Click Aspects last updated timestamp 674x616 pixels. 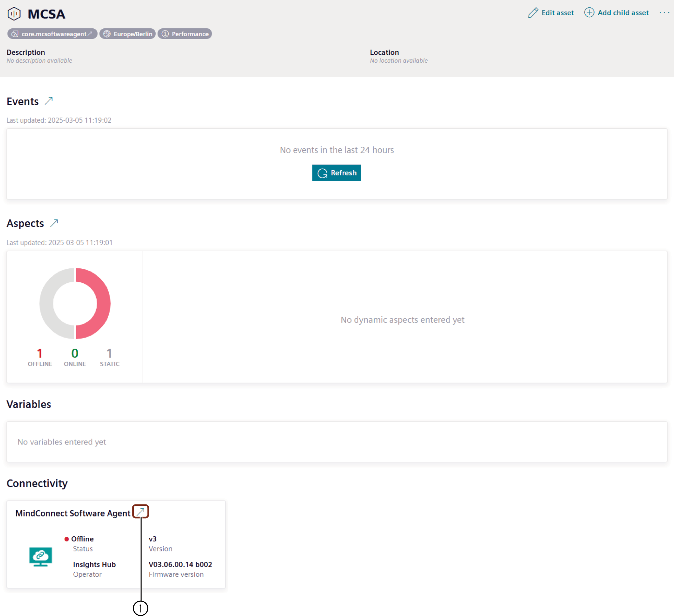(60, 242)
